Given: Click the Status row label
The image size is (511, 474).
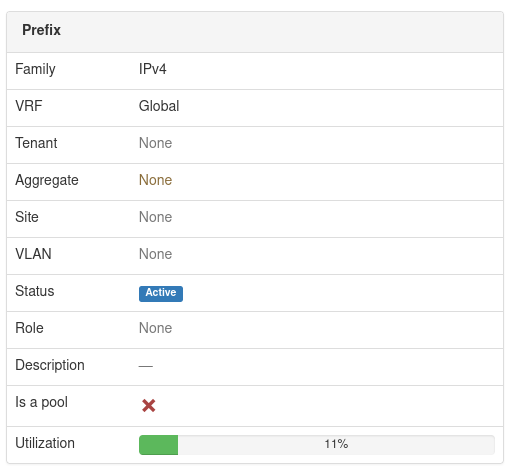Looking at the screenshot, I should (x=35, y=291).
